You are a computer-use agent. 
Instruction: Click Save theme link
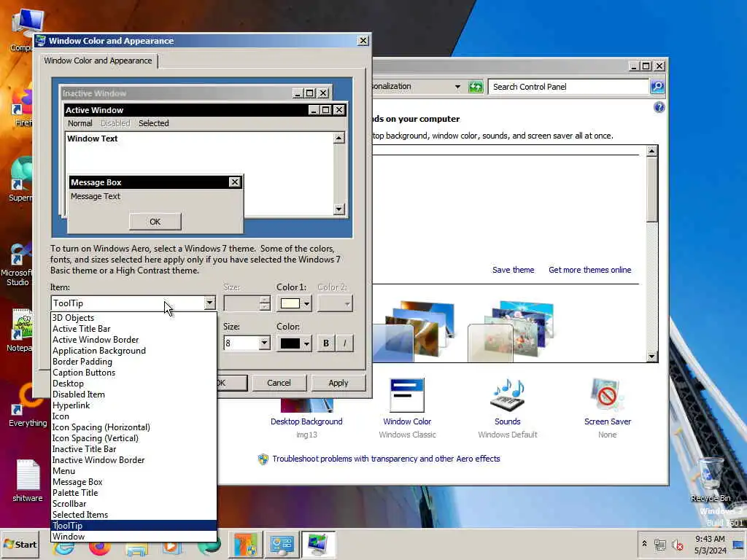(x=513, y=270)
